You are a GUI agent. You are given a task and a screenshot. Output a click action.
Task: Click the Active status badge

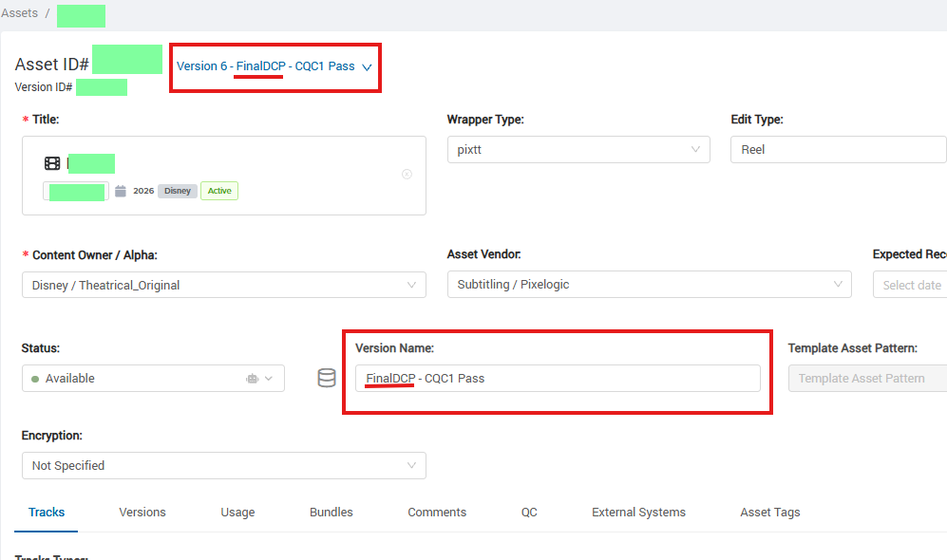coord(219,191)
